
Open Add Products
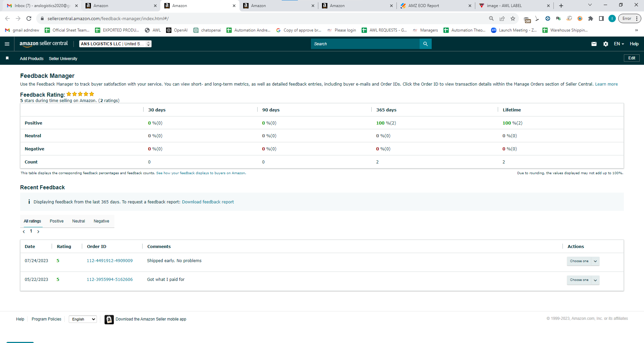(x=32, y=59)
